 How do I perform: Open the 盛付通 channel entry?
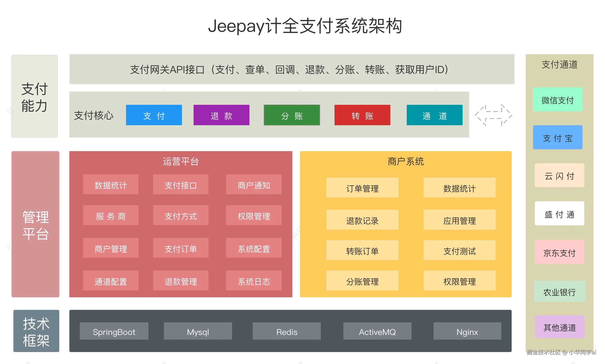559,214
